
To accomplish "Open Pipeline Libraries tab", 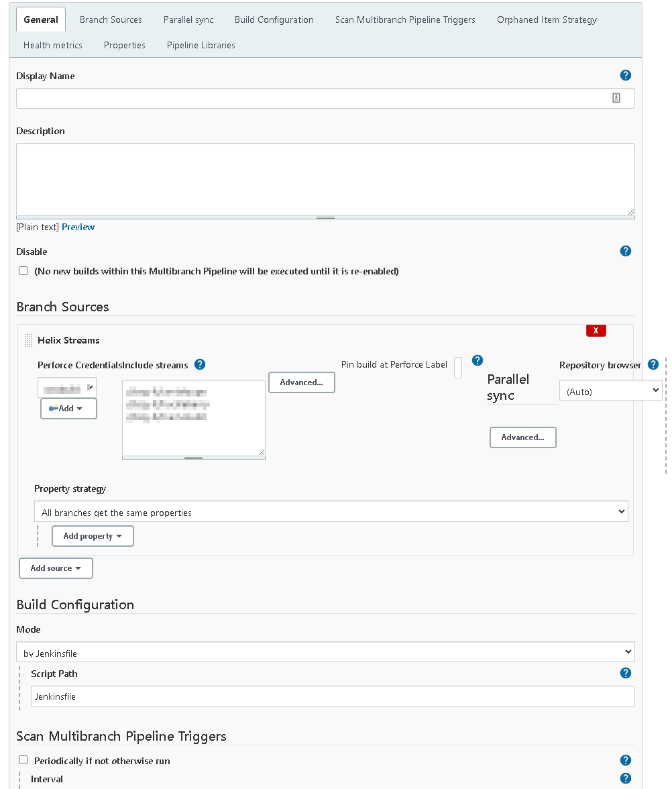I will 201,46.
